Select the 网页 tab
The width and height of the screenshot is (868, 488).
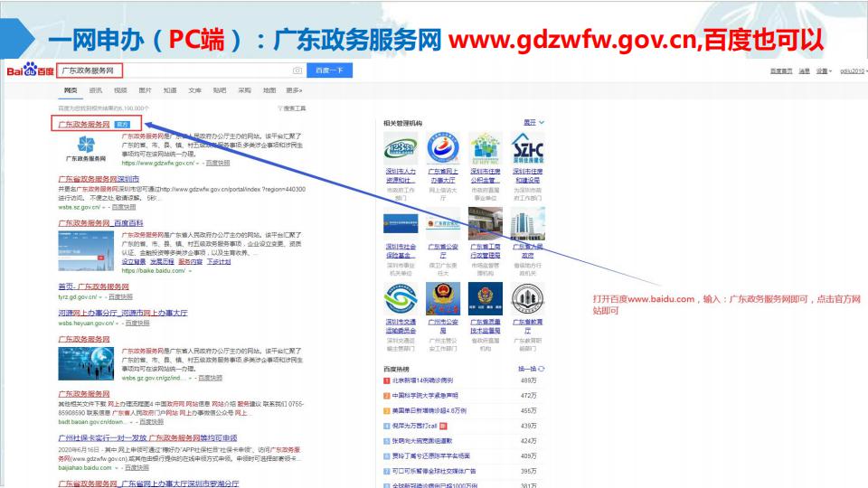[x=71, y=90]
